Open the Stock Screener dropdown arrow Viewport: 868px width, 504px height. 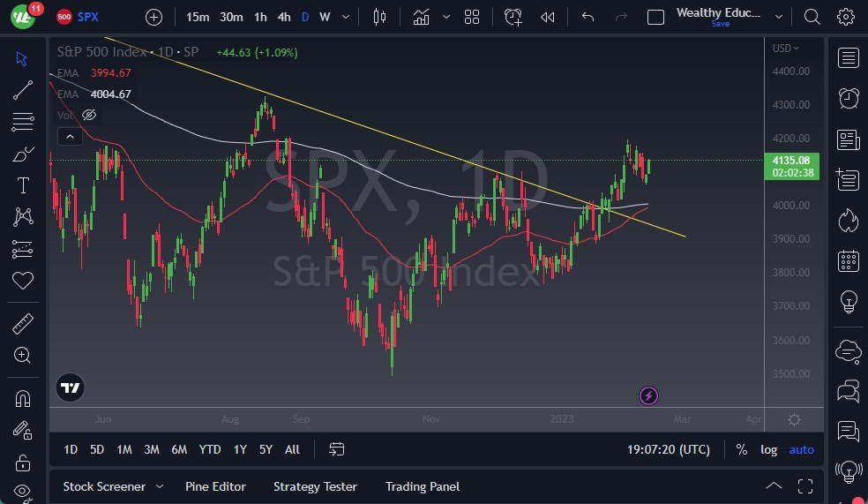[160, 486]
